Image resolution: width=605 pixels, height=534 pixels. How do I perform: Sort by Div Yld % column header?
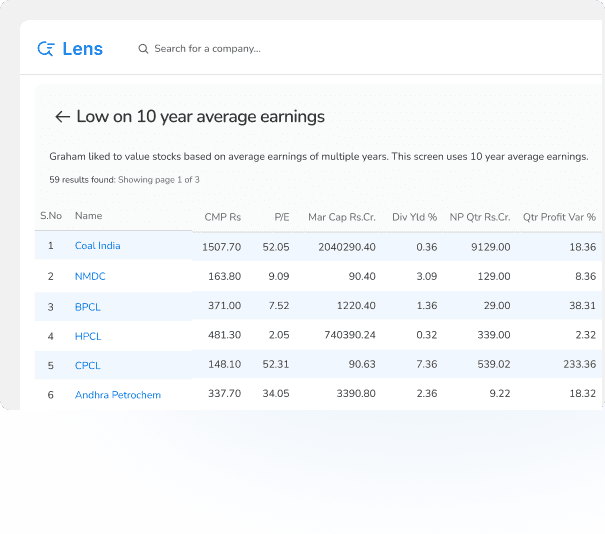(414, 217)
